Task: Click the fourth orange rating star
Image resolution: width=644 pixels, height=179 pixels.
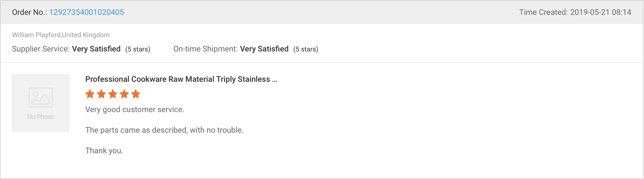Action: point(124,94)
